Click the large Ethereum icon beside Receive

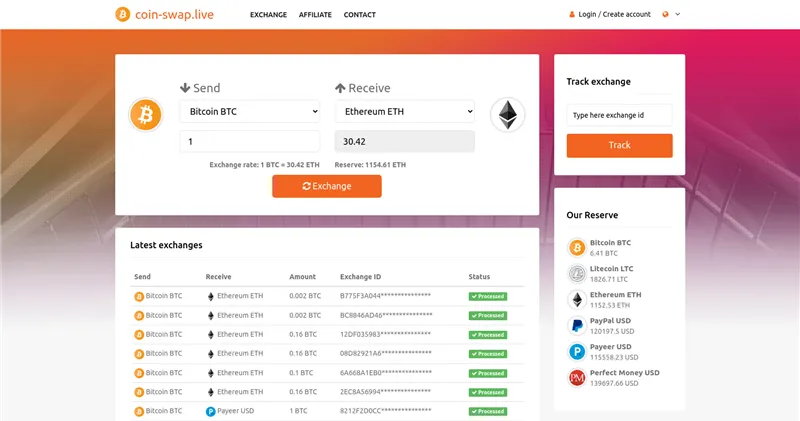tap(507, 115)
